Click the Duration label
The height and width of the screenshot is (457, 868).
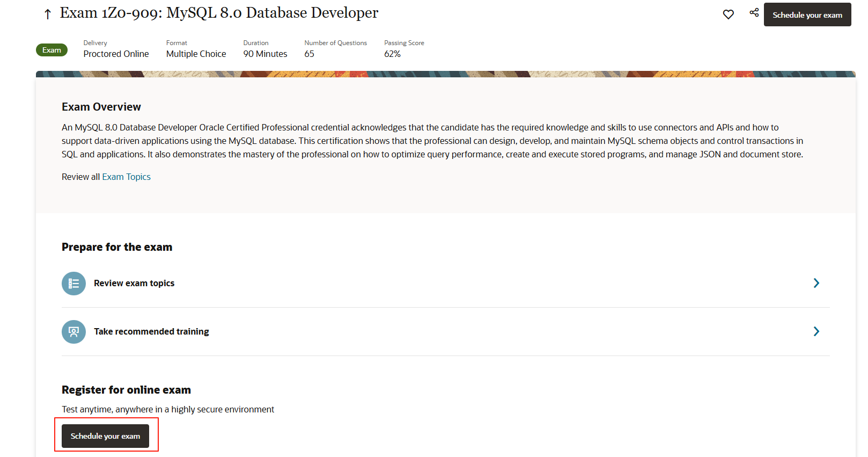coord(256,43)
